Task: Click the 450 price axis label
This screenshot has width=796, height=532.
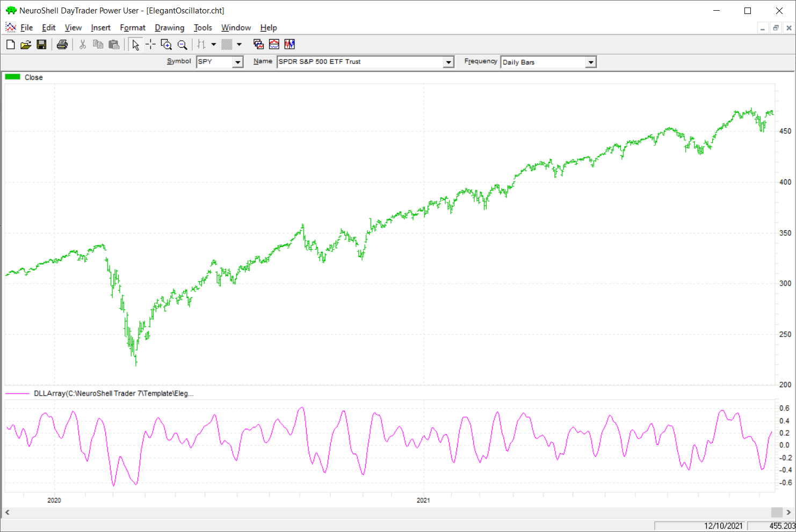Action: (x=785, y=131)
